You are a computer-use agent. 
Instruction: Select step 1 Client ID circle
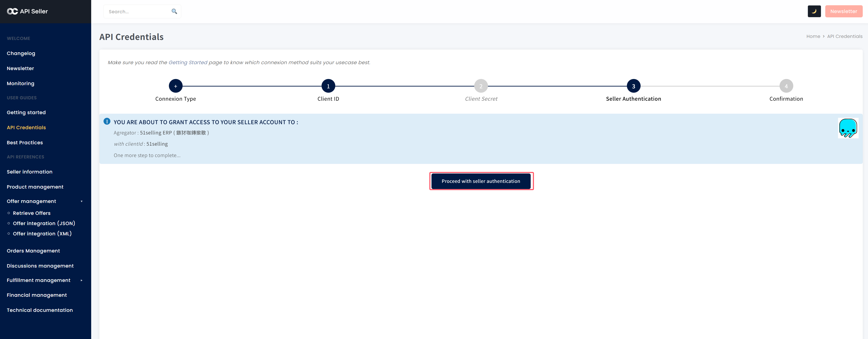coord(328,86)
